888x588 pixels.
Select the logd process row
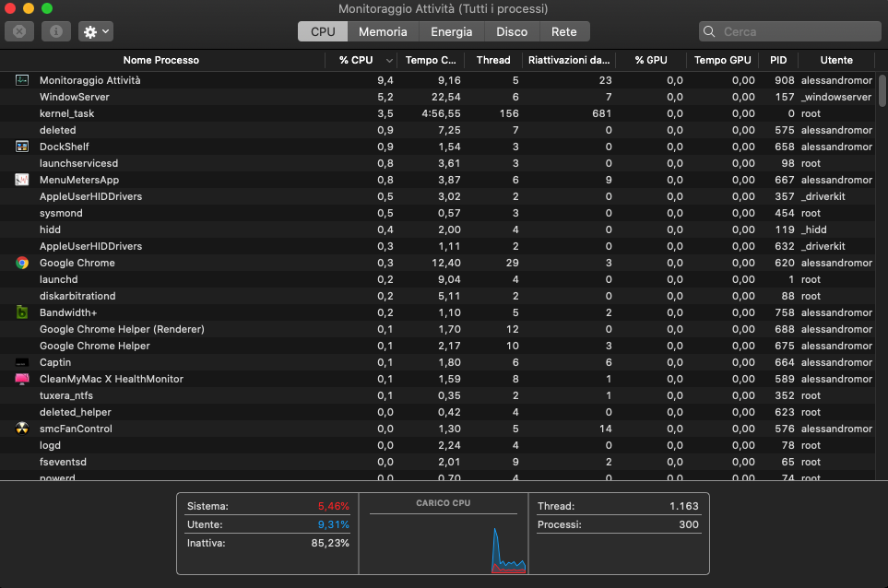pyautogui.click(x=438, y=445)
